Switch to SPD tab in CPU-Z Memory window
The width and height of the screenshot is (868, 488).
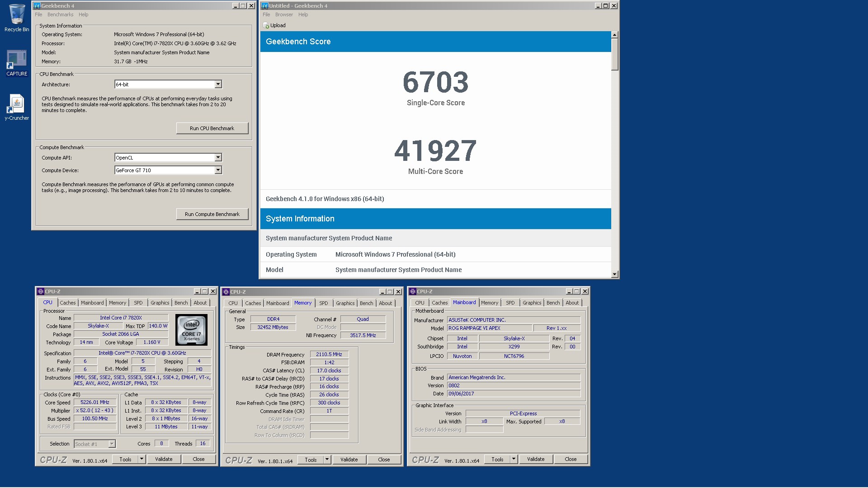324,303
